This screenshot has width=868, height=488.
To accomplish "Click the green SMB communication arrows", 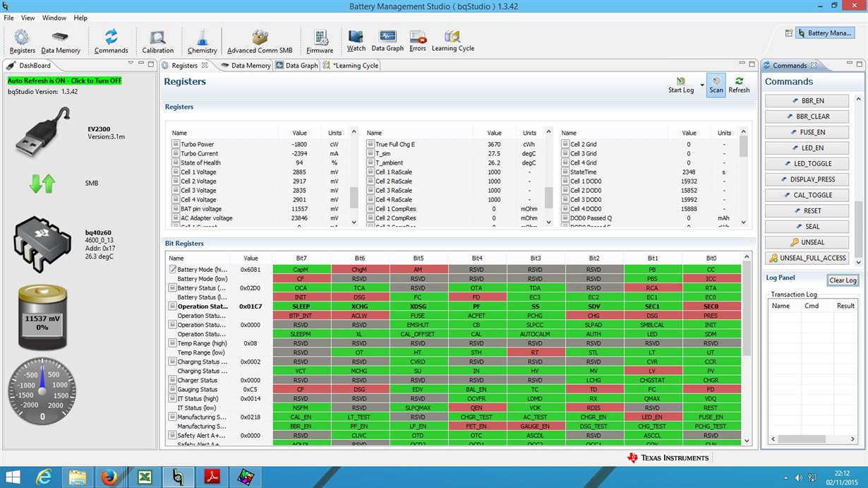I will pyautogui.click(x=42, y=184).
